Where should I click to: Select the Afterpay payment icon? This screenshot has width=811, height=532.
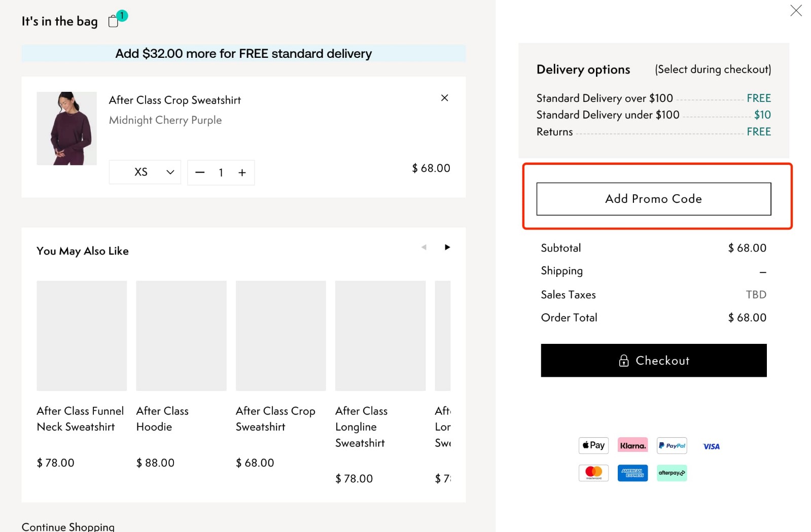coord(671,473)
